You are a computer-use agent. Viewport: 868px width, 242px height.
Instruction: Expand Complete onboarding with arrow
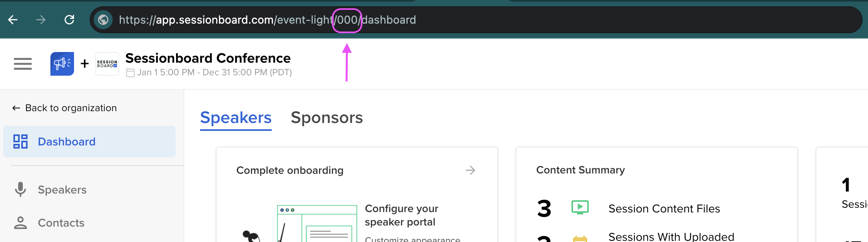pos(470,170)
